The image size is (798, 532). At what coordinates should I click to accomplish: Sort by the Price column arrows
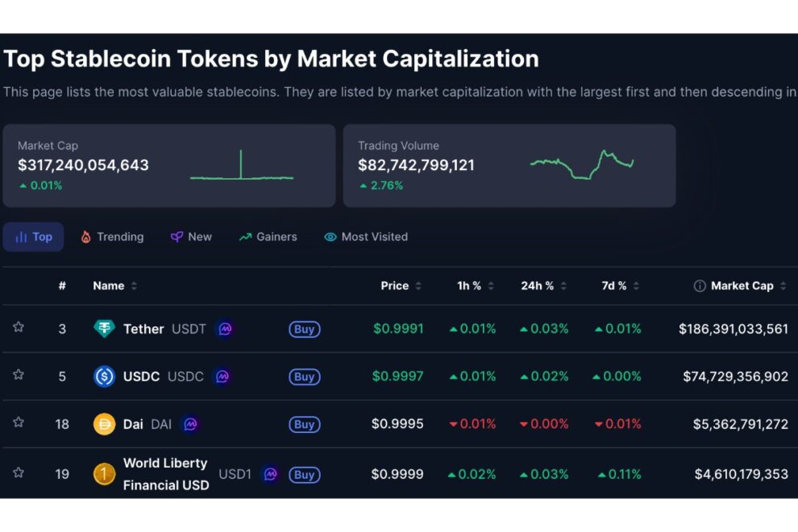(418, 286)
